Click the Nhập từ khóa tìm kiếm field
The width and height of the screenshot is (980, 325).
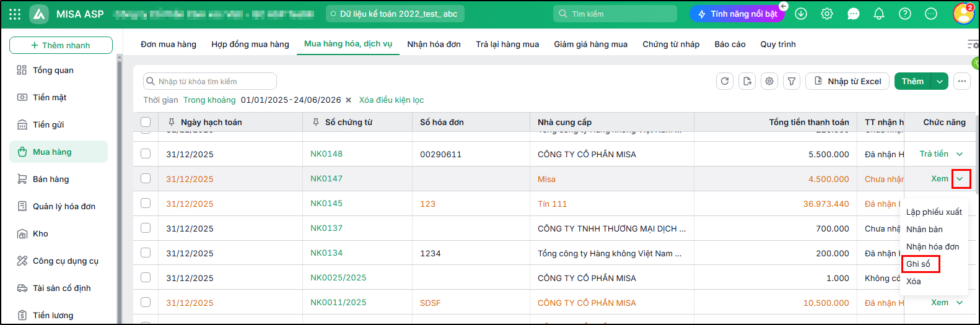click(x=210, y=81)
